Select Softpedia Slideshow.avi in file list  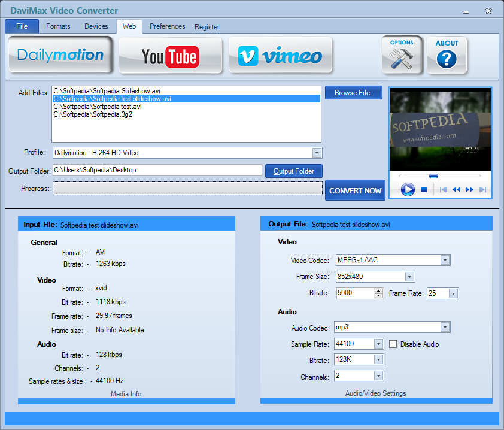[x=186, y=91]
